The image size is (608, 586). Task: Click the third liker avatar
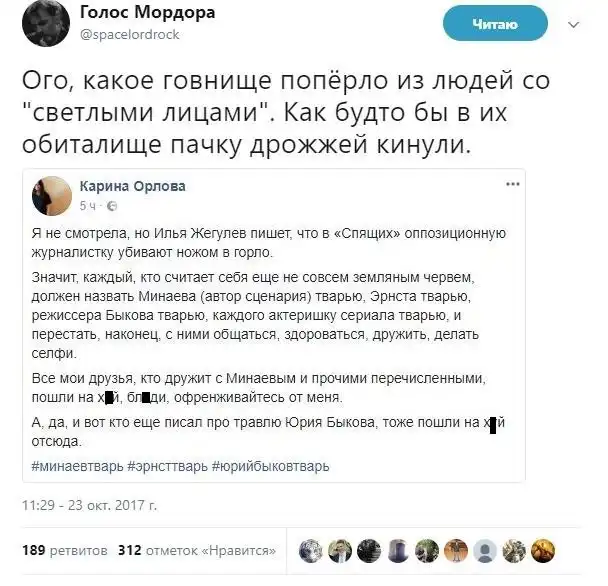pyautogui.click(x=369, y=551)
